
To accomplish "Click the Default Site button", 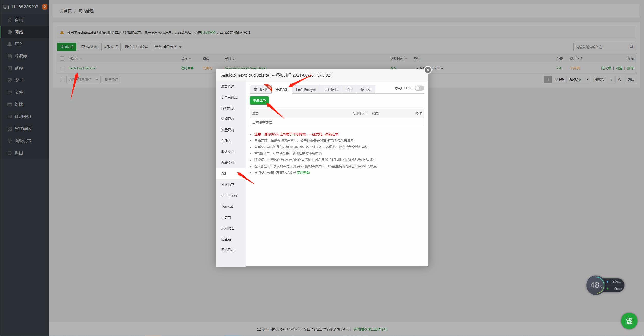I will point(111,47).
